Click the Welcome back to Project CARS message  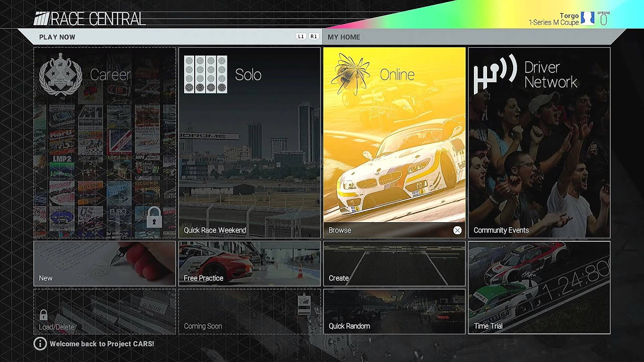[102, 344]
